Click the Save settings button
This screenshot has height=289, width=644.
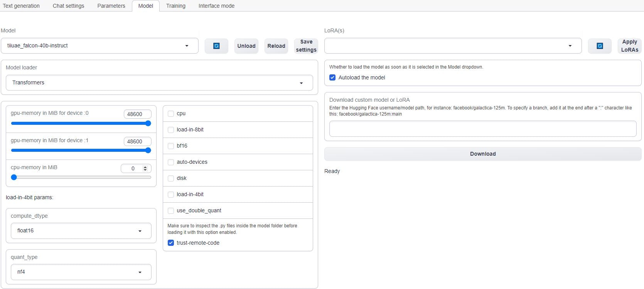pyautogui.click(x=306, y=46)
